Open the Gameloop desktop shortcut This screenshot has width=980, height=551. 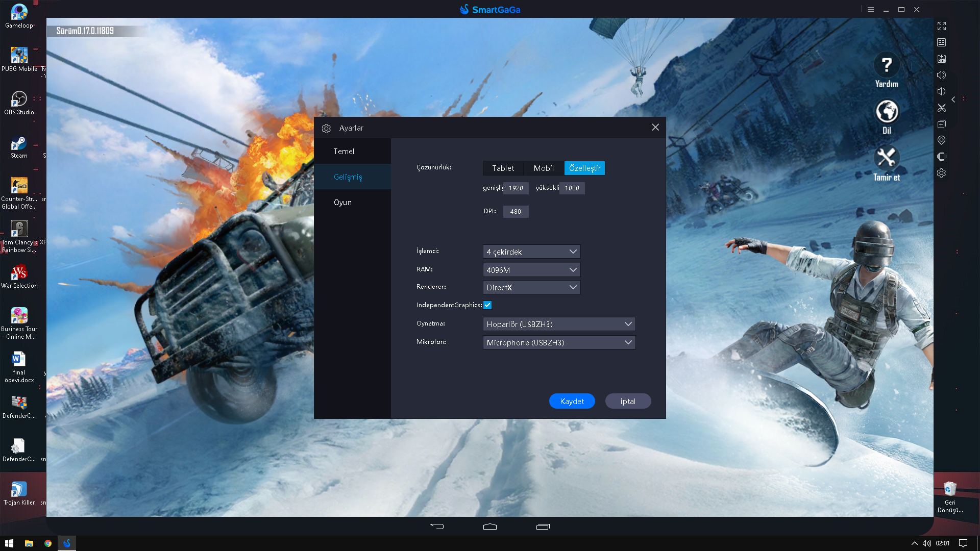click(x=19, y=16)
